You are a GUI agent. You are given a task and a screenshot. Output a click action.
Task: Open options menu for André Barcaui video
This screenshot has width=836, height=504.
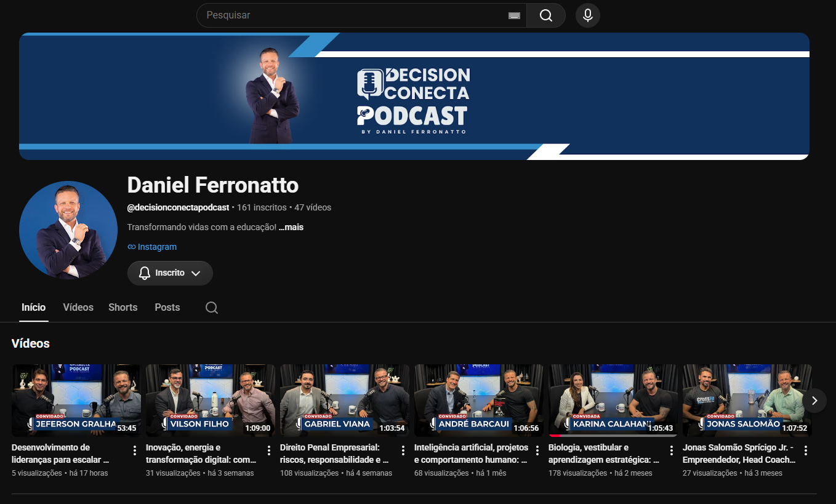[x=537, y=451]
